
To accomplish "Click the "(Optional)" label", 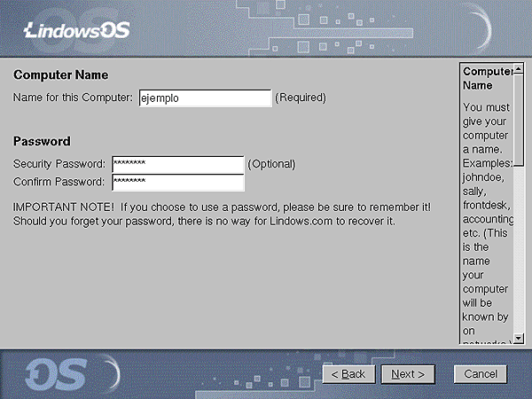I will [271, 164].
